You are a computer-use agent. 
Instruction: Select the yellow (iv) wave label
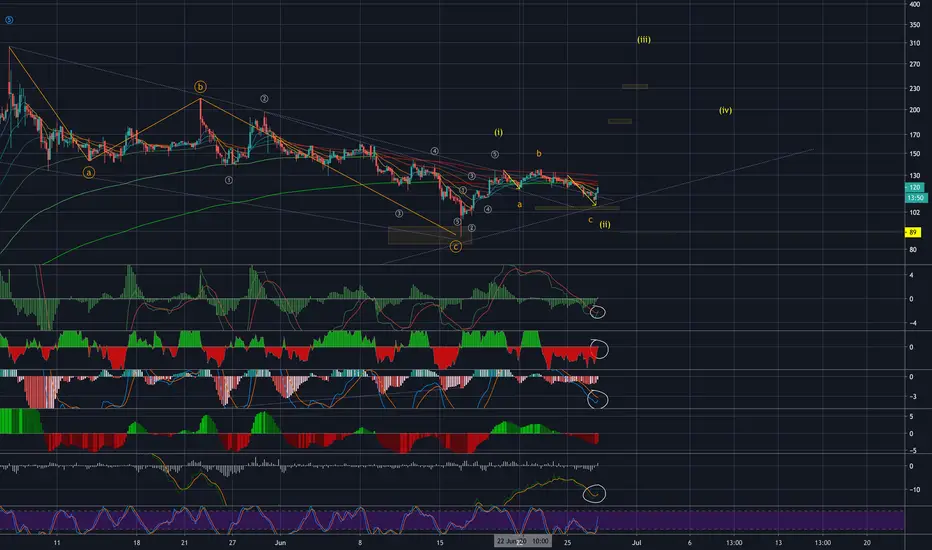725,110
